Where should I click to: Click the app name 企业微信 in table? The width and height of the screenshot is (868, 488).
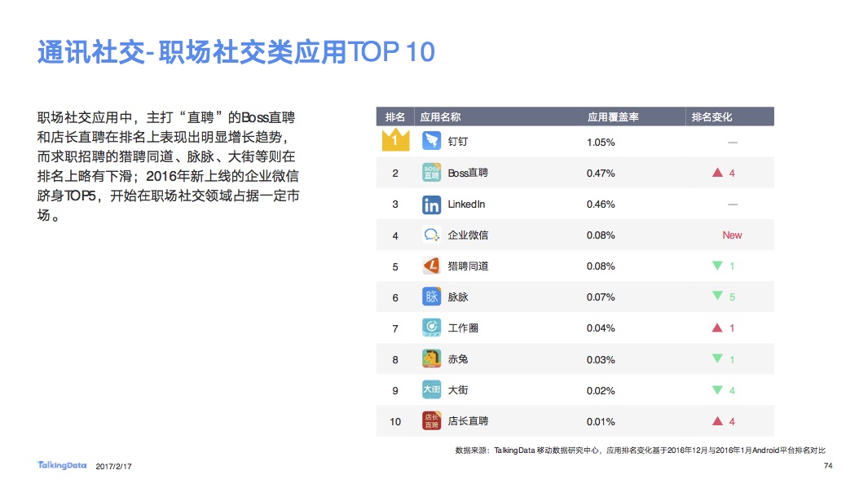click(x=468, y=235)
